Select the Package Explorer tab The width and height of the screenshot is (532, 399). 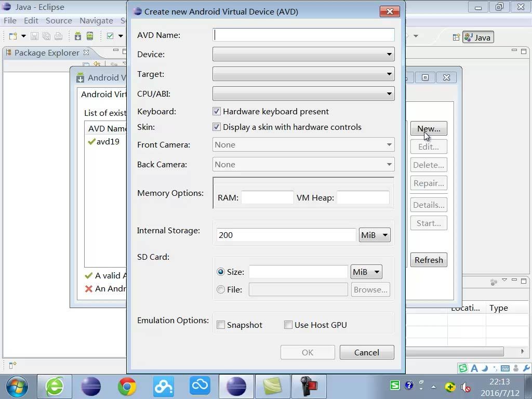47,53
